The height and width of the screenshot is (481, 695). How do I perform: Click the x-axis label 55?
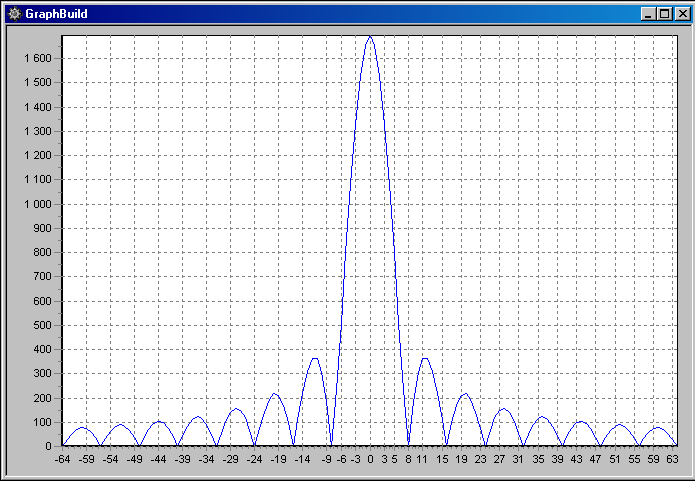point(634,459)
